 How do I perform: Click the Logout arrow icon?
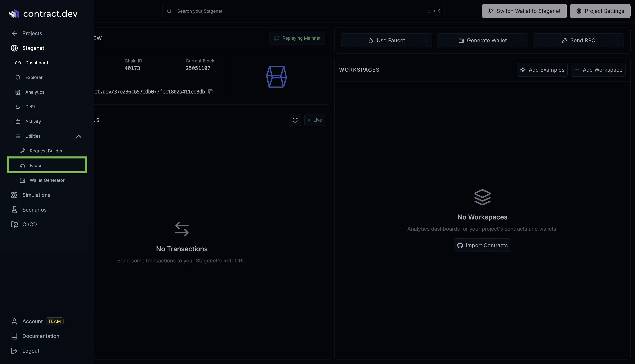pos(14,351)
